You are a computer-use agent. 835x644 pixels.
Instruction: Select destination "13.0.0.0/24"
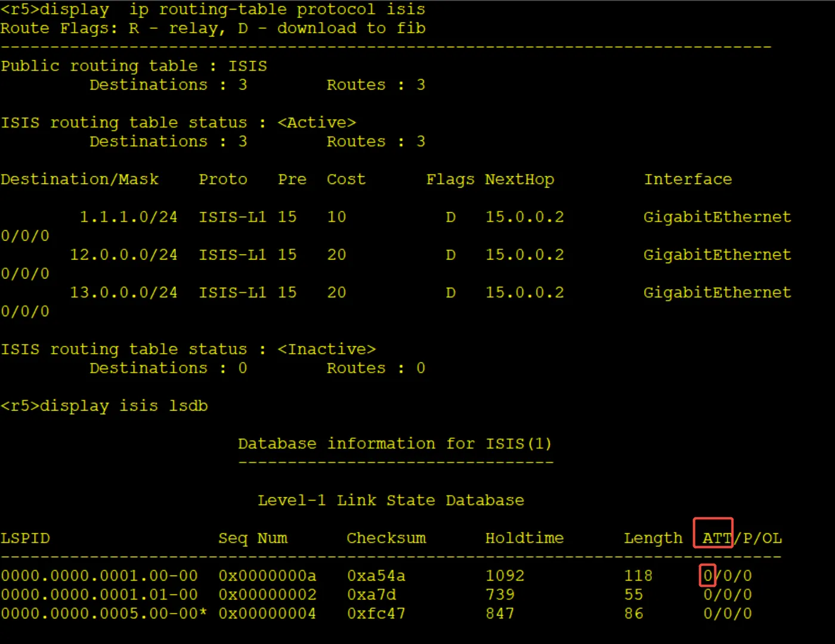(124, 293)
